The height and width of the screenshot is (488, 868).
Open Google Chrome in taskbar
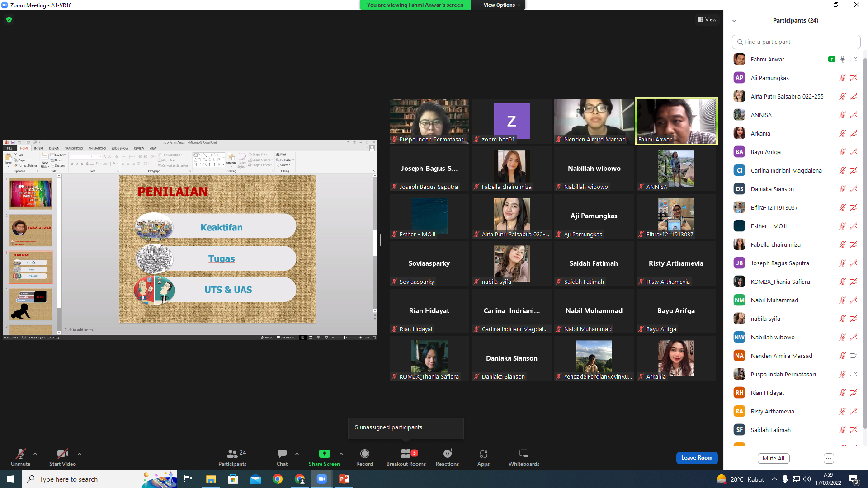point(278,479)
